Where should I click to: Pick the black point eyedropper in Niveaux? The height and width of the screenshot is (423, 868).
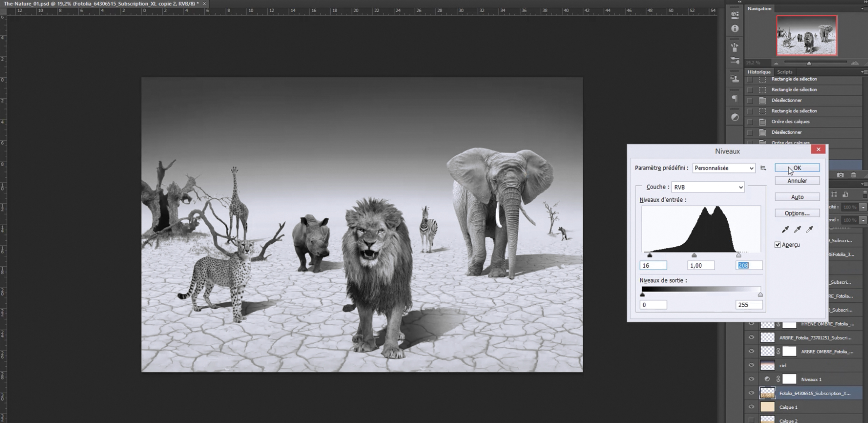785,229
